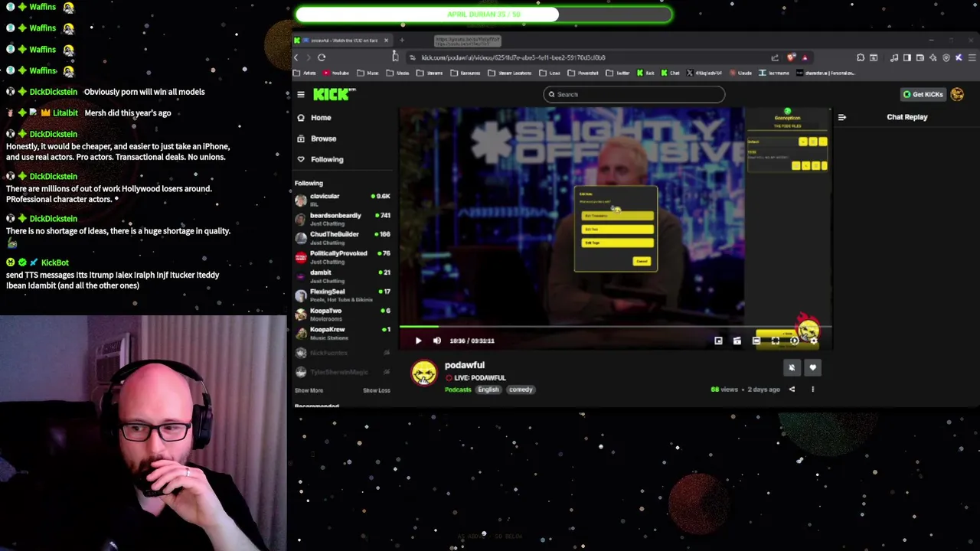Image resolution: width=980 pixels, height=551 pixels.
Task: Open the user avatar menu in Kick header
Action: click(957, 94)
